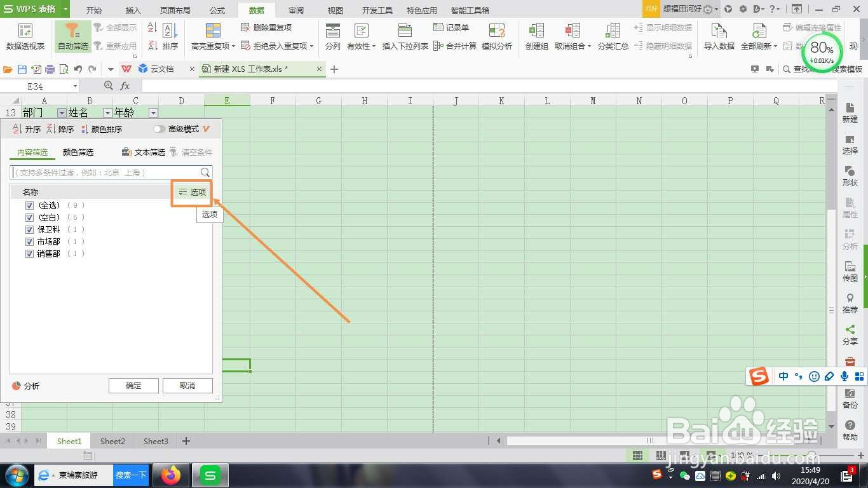Open the 姓名 column filter dropdown

(107, 112)
